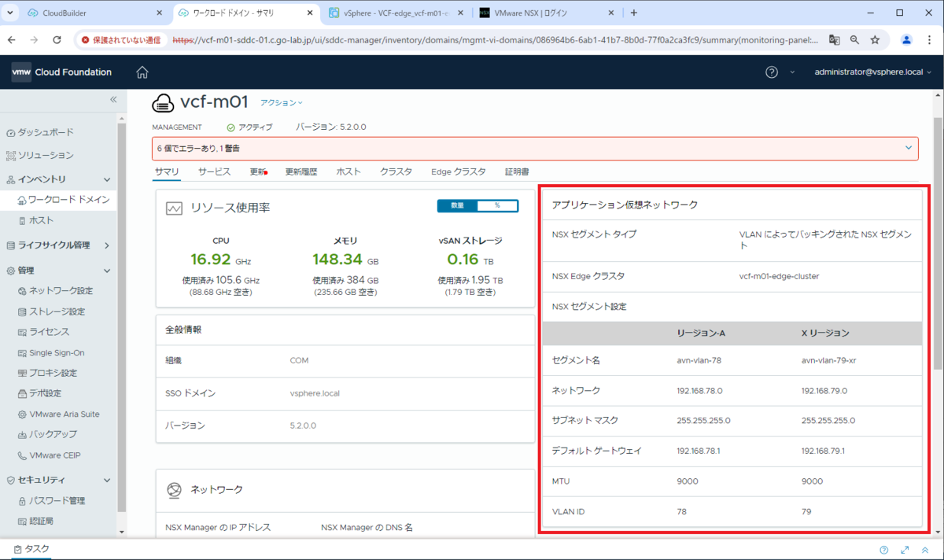The image size is (944, 560).
Task: Switch to the vSphere browser tab
Action: [x=395, y=13]
